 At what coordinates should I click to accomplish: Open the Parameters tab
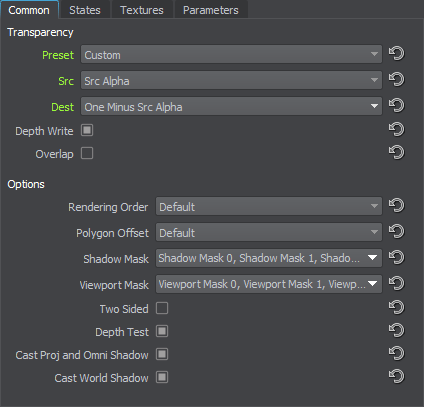[x=211, y=10]
